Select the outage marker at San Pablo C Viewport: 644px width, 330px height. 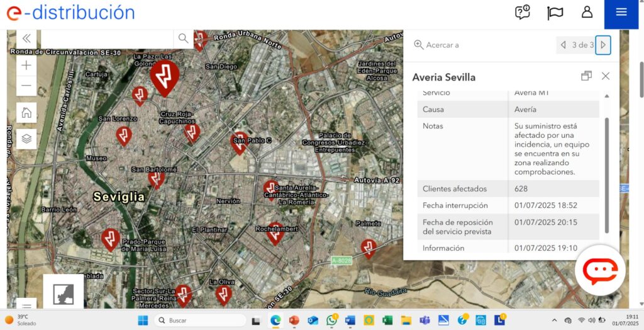pyautogui.click(x=239, y=142)
